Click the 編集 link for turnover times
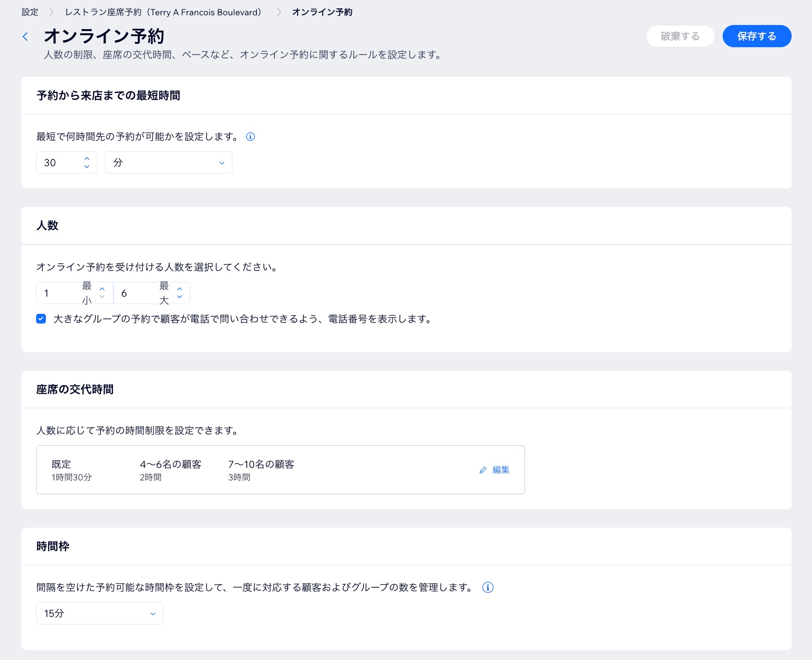Viewport: 812px width, 660px height. click(x=501, y=470)
